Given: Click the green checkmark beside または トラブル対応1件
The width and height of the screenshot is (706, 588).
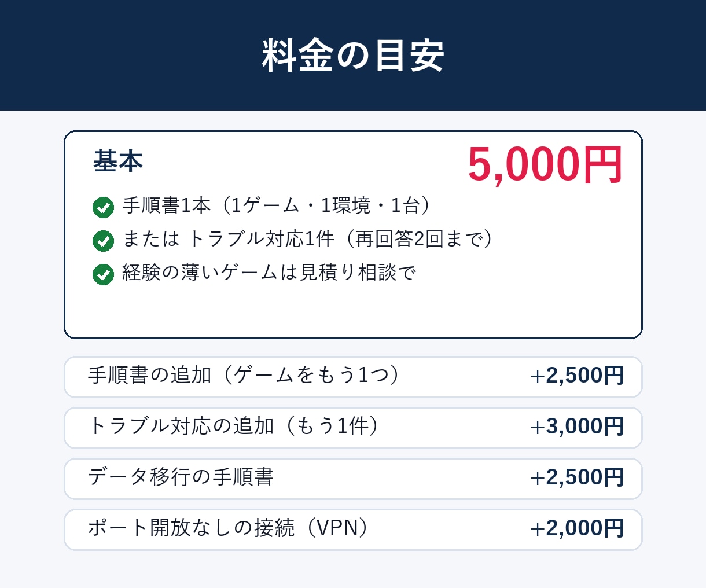Looking at the screenshot, I should point(103,241).
